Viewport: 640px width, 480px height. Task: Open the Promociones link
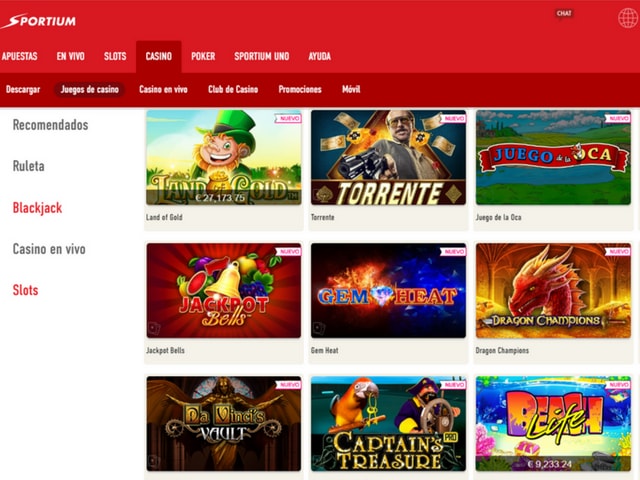point(300,89)
